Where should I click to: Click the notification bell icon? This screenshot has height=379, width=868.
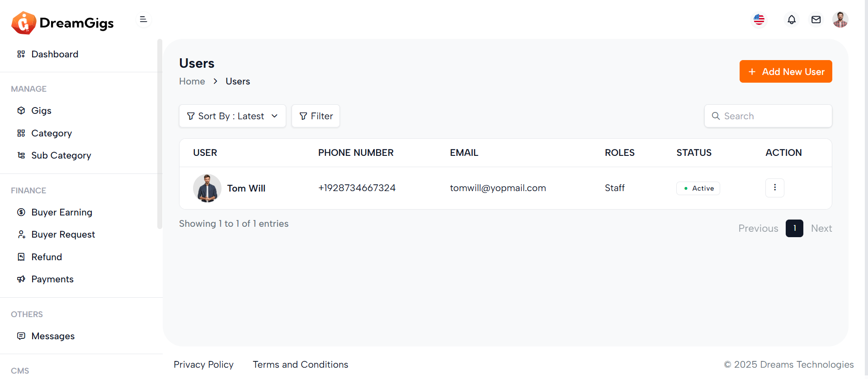(x=792, y=20)
